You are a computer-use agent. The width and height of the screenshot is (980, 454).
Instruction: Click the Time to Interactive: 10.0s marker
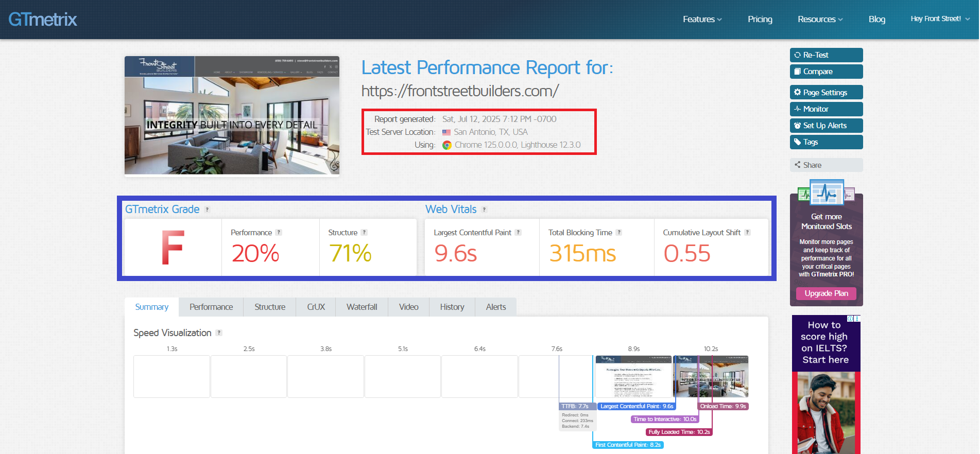coord(665,419)
